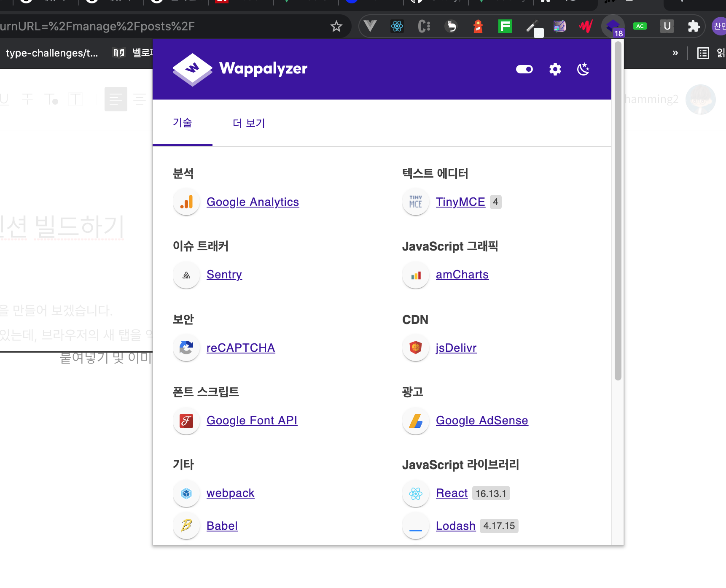Open the Google Analytics link
Screen dimensions: 726x588
[253, 202]
